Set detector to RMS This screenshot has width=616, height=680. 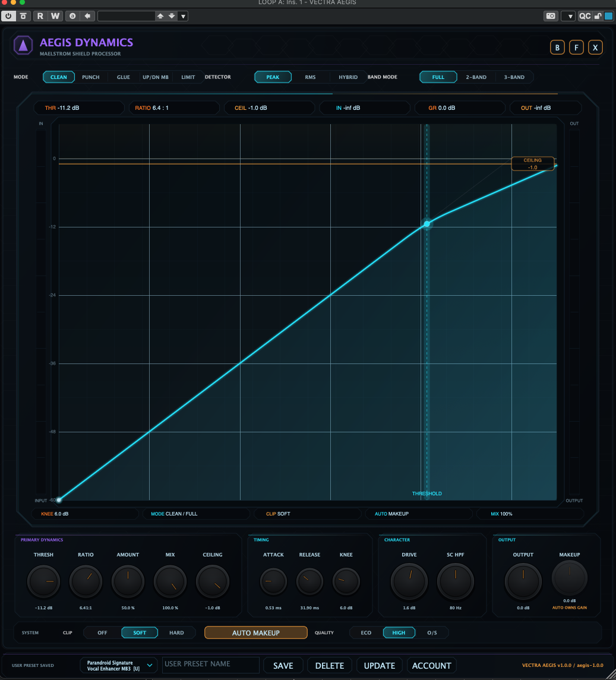(310, 77)
